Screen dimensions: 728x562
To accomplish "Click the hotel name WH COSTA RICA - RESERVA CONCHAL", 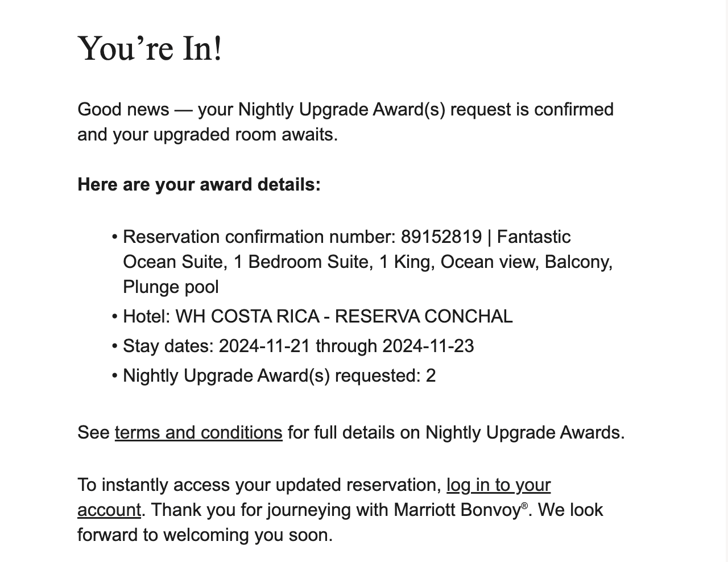I will pyautogui.click(x=344, y=316).
